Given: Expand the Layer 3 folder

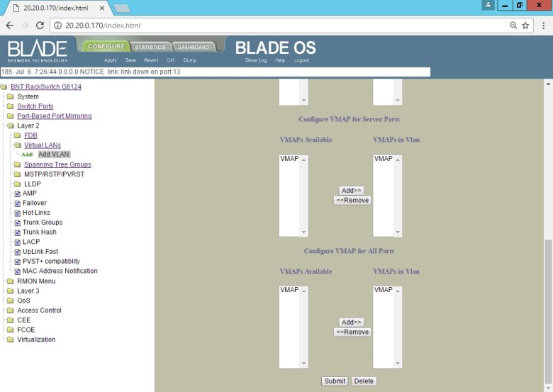Looking at the screenshot, I should [11, 291].
